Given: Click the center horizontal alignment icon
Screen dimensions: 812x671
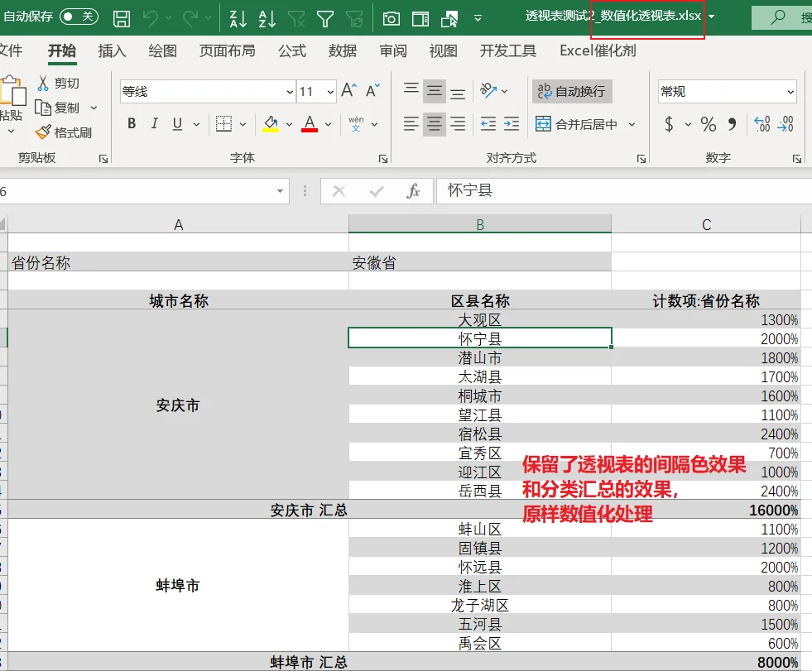Looking at the screenshot, I should (435, 124).
